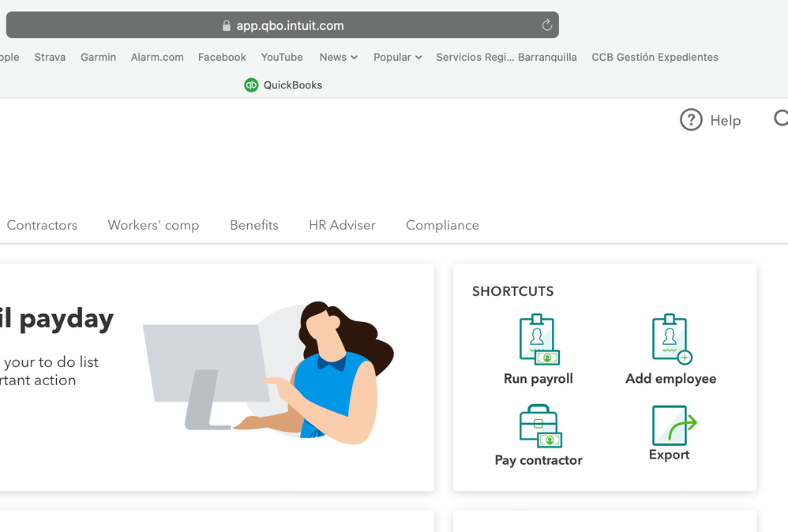Screen dimensions: 788x532
Task: Open the Garmin bookmark
Action: [x=98, y=58]
